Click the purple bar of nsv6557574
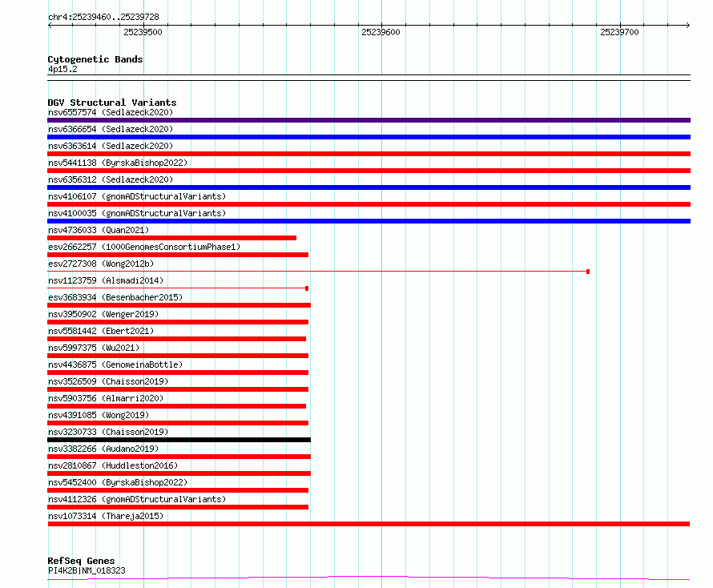The image size is (713, 588). [369, 120]
